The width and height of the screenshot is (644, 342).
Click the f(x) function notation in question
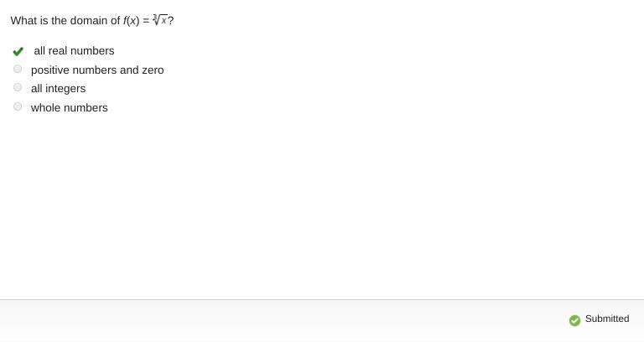point(131,21)
